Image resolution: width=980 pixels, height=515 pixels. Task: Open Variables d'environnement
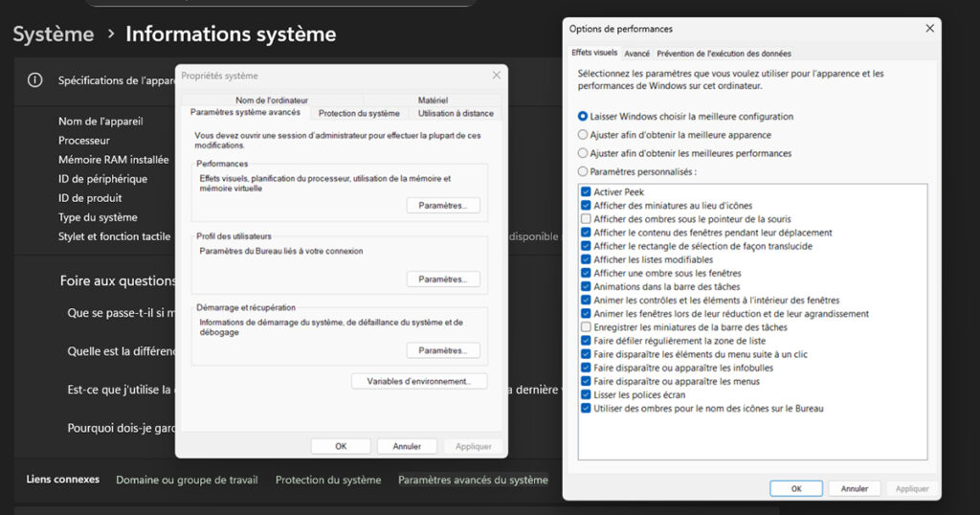[x=419, y=381]
